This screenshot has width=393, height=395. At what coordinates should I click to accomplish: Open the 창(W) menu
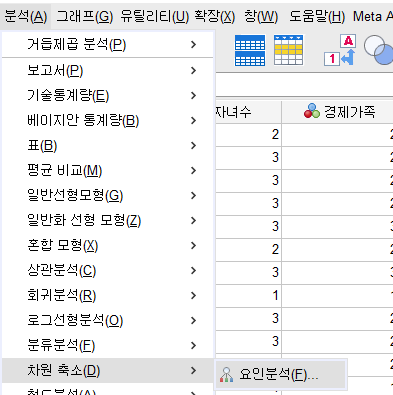click(261, 16)
